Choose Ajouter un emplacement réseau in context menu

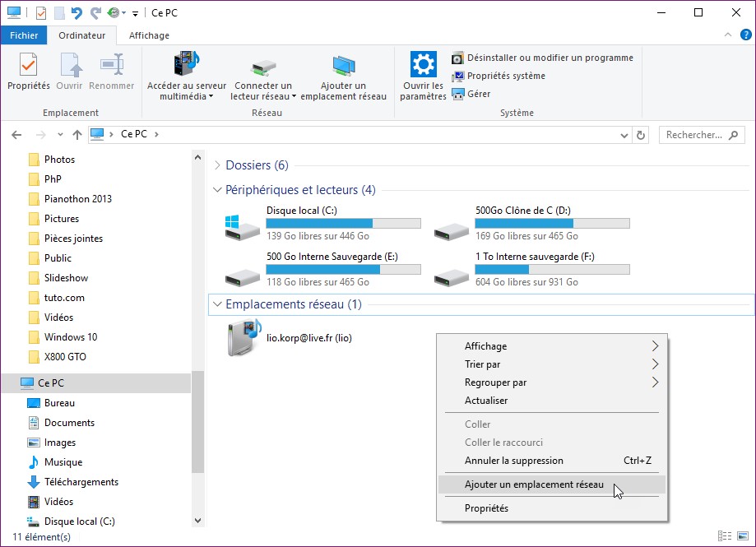tap(533, 484)
